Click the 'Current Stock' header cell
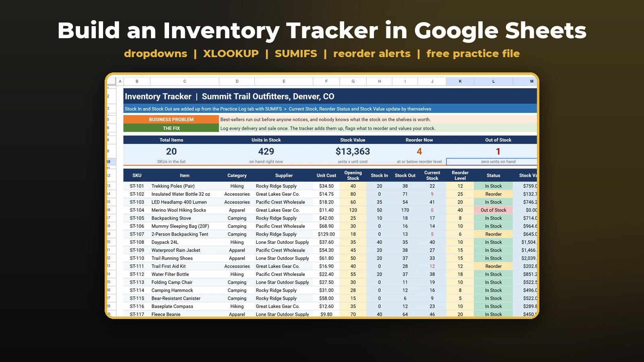The image size is (644, 362). tap(432, 175)
